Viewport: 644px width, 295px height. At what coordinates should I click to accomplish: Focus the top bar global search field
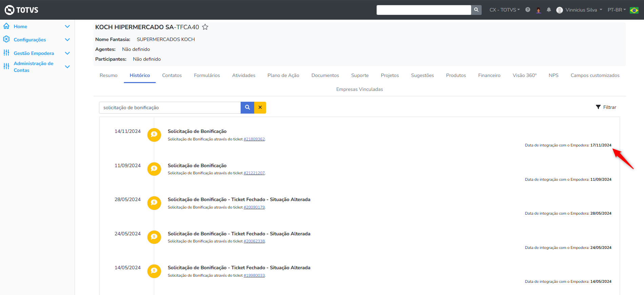tap(424, 10)
